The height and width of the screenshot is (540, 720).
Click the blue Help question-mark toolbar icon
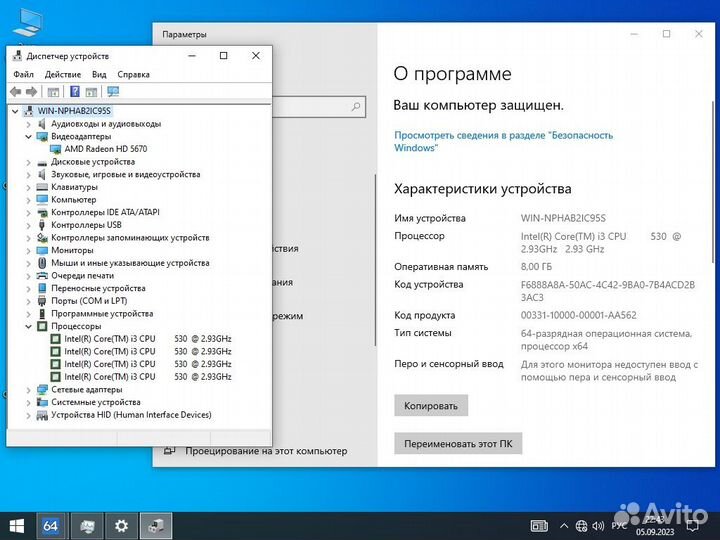pyautogui.click(x=75, y=92)
